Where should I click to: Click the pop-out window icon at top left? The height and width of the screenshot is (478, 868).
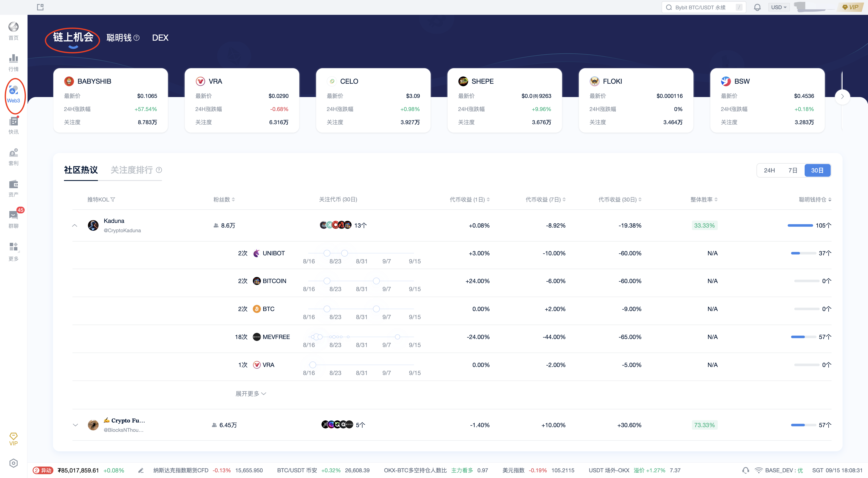[x=40, y=7]
